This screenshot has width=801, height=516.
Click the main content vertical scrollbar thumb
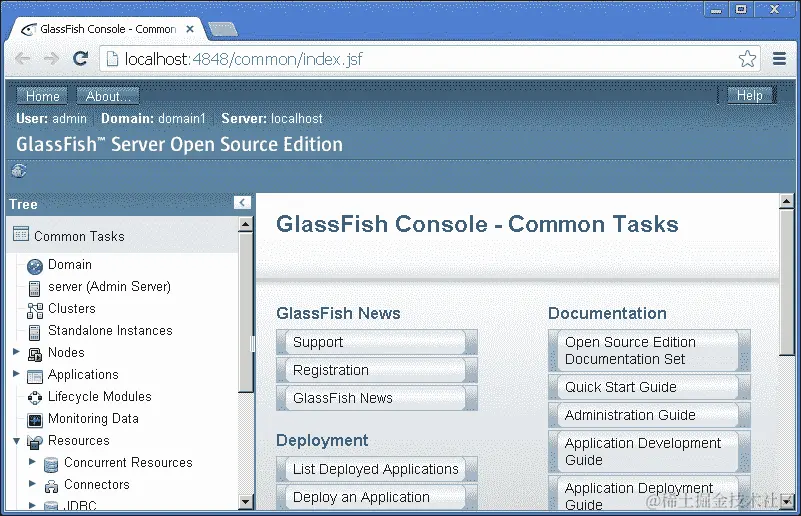787,282
